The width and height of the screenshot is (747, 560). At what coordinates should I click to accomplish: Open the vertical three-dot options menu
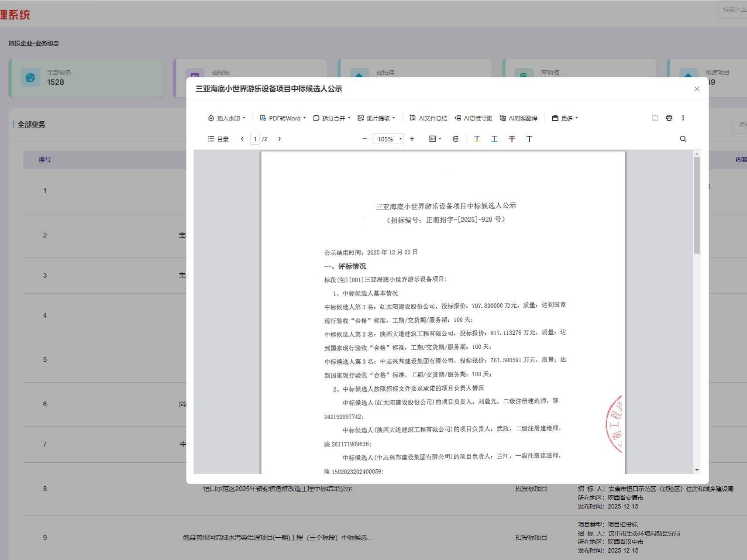tap(683, 118)
